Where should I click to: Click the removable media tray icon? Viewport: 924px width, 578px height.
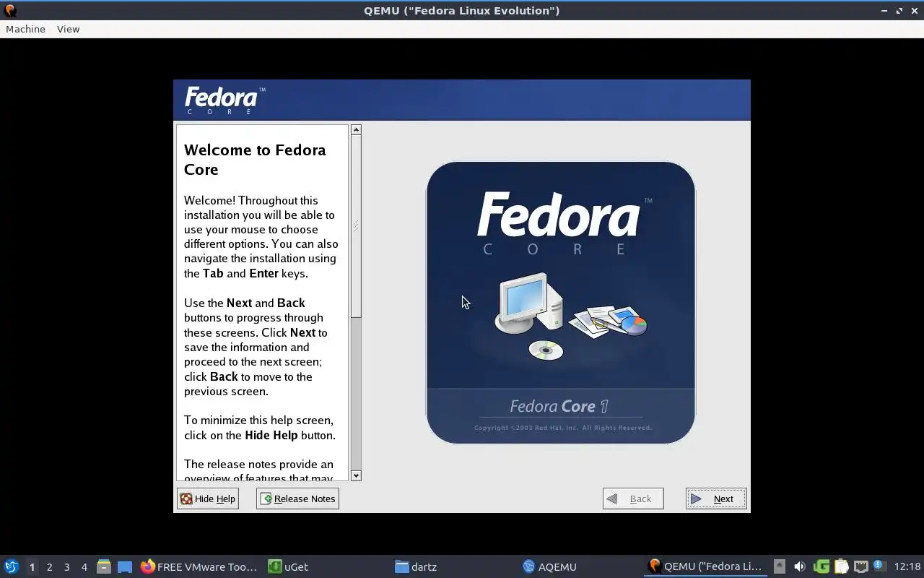click(x=779, y=566)
